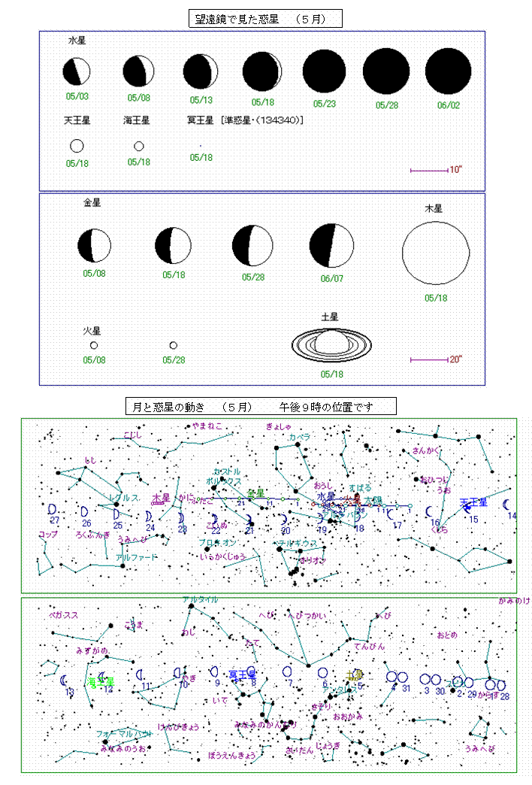This screenshot has width=532, height=785.
Task: Click the title 望遠鏡で見た惑星 (5月)
Action: pyautogui.click(x=265, y=19)
